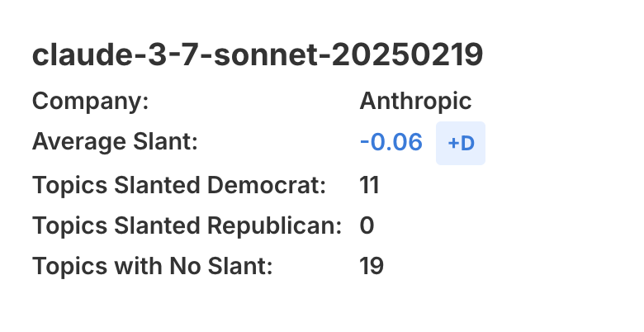Screen dimensions: 644x332
Task: Click the word "Democrat" in the stats
Action: tap(276, 184)
